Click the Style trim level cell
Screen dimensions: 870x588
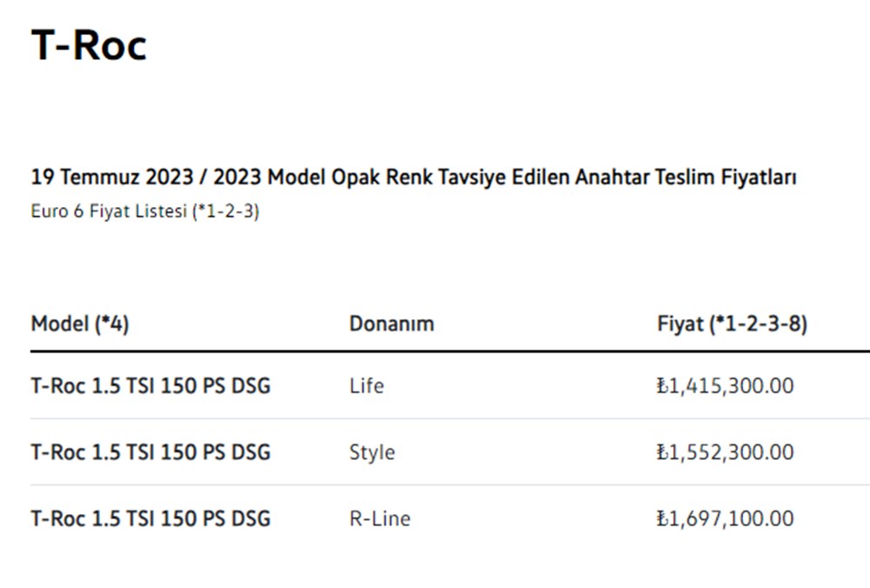371,452
